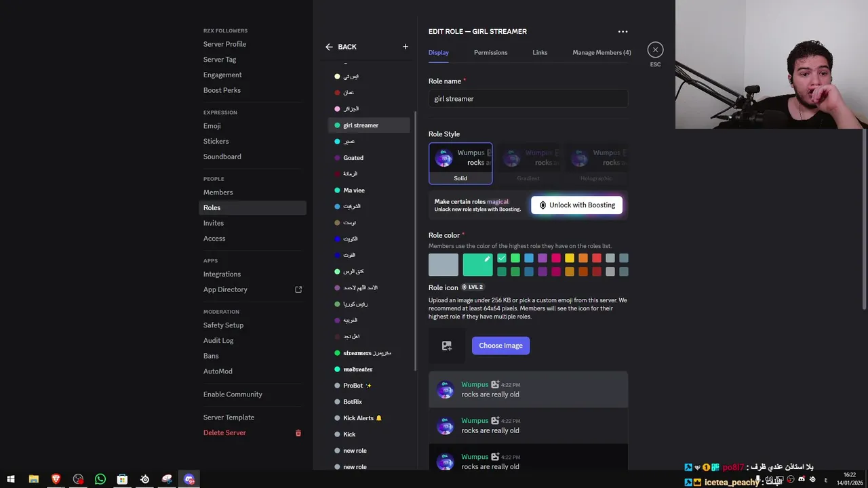Open Snipping tool icon in the taskbar
Image resolution: width=868 pixels, height=488 pixels.
(167, 479)
